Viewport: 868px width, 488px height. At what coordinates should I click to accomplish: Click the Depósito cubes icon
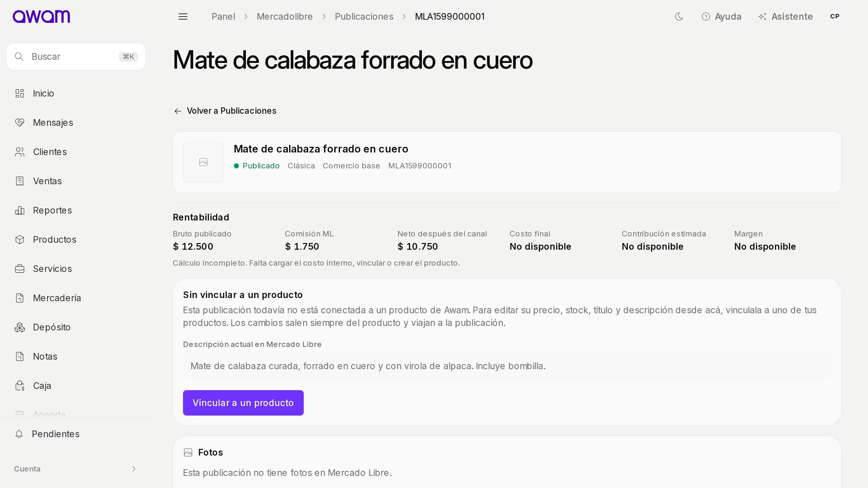pos(20,327)
